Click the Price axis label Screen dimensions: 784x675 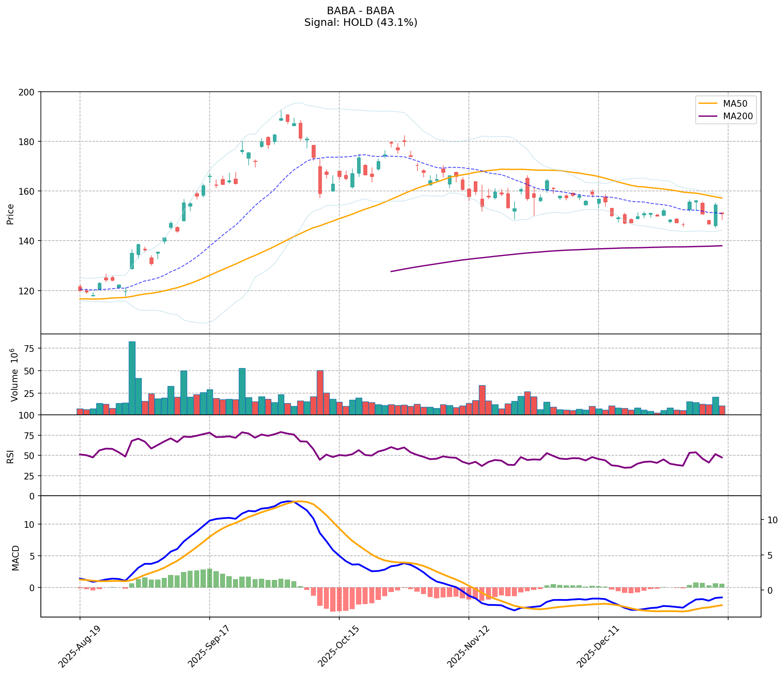[10, 214]
